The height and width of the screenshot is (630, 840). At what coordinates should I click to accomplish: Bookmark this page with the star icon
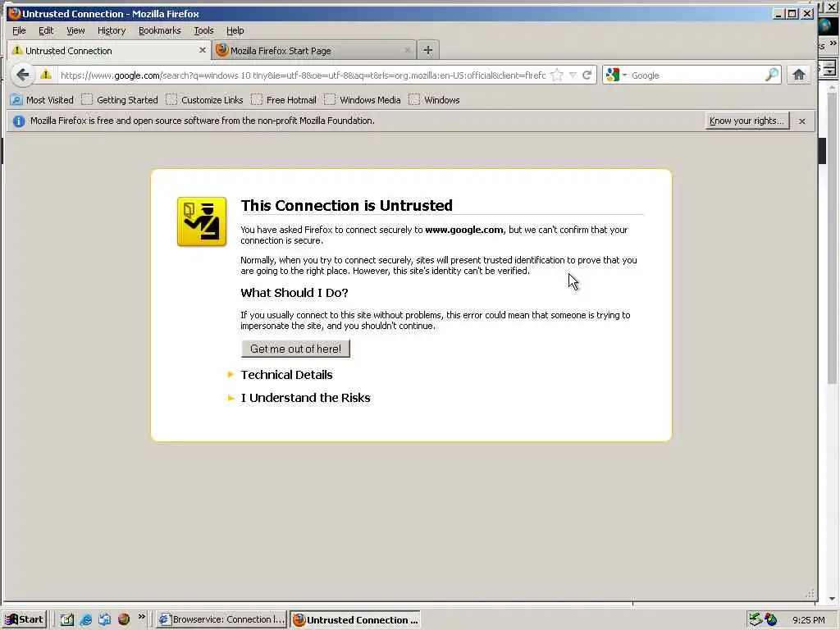click(x=557, y=75)
